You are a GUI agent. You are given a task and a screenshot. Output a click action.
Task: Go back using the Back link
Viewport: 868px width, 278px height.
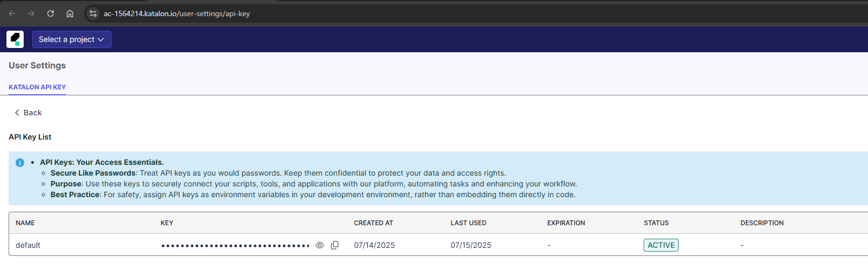coord(28,113)
